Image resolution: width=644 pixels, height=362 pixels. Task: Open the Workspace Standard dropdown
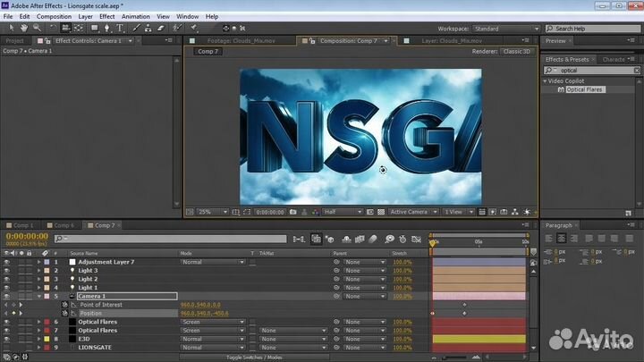tap(506, 29)
